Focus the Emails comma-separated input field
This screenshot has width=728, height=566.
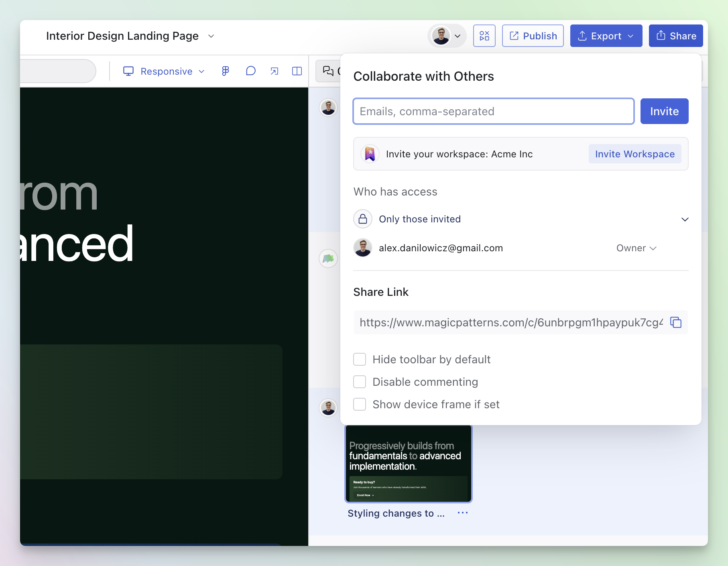point(493,111)
